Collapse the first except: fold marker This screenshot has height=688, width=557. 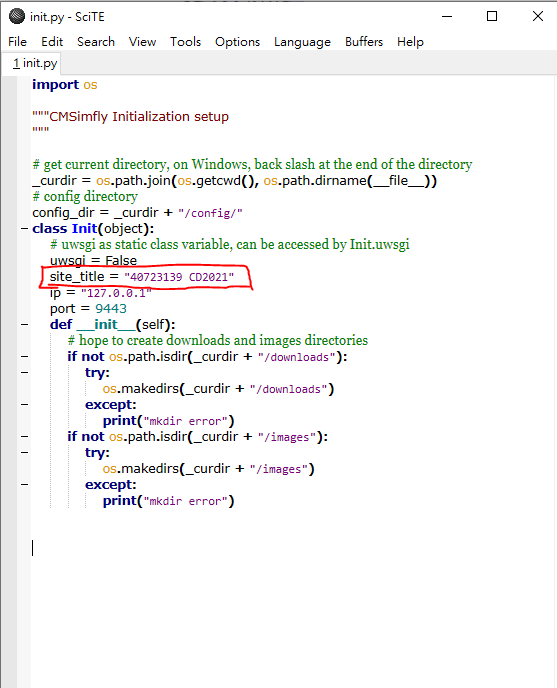[24, 405]
